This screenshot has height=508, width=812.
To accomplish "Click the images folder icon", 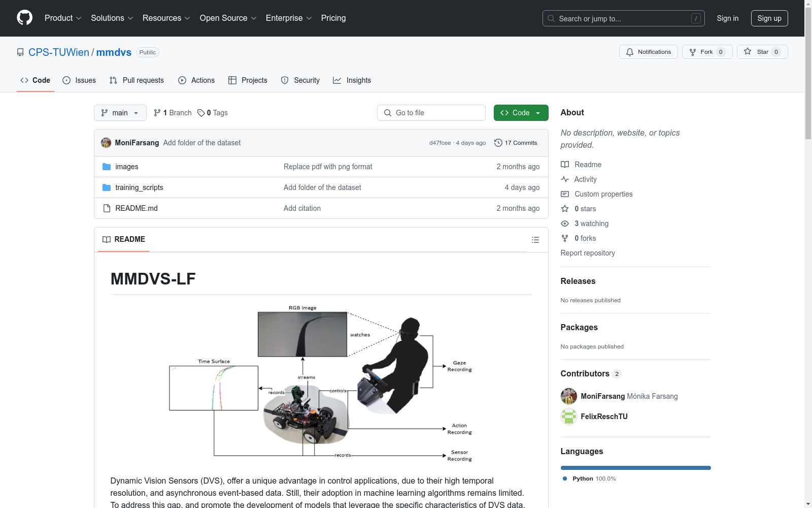I will [x=107, y=167].
